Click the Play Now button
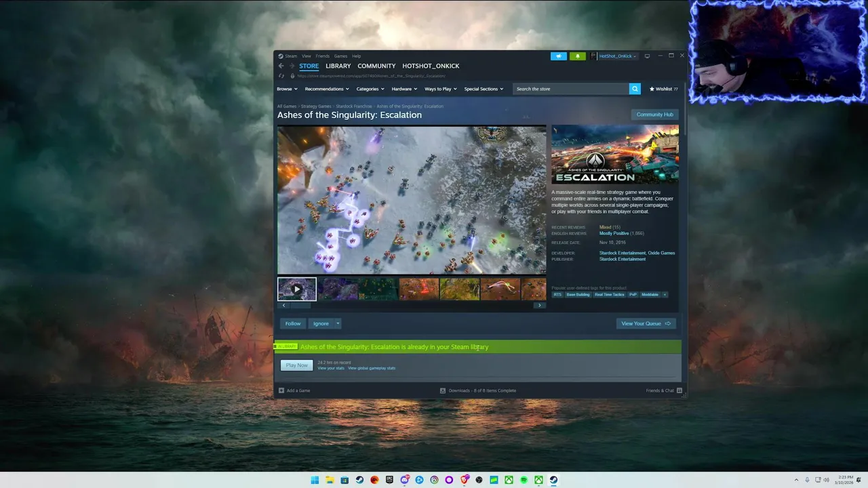868x488 pixels. (x=297, y=365)
